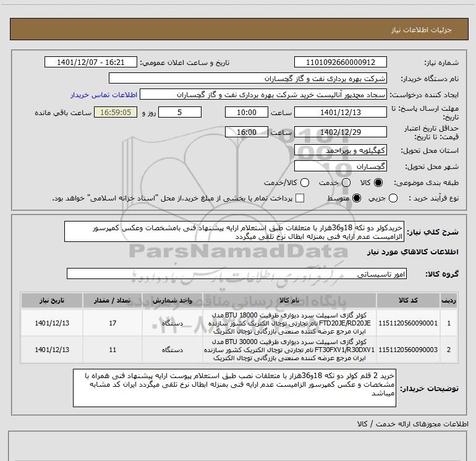Click goods group field امور تاسیساتی

tap(237, 274)
